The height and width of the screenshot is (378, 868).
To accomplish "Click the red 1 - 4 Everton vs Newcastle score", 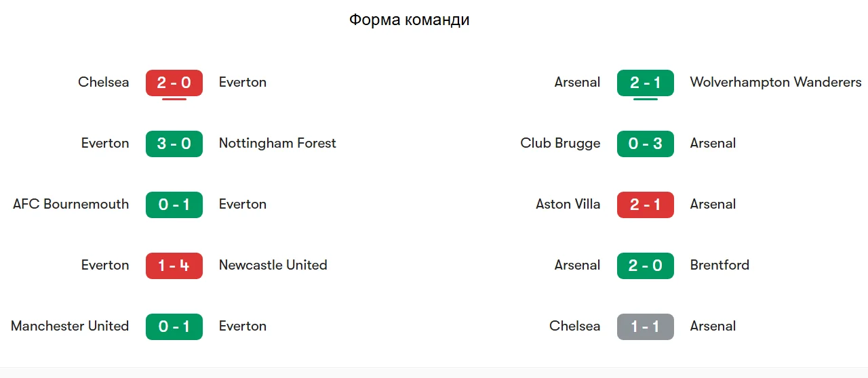I will [x=174, y=266].
